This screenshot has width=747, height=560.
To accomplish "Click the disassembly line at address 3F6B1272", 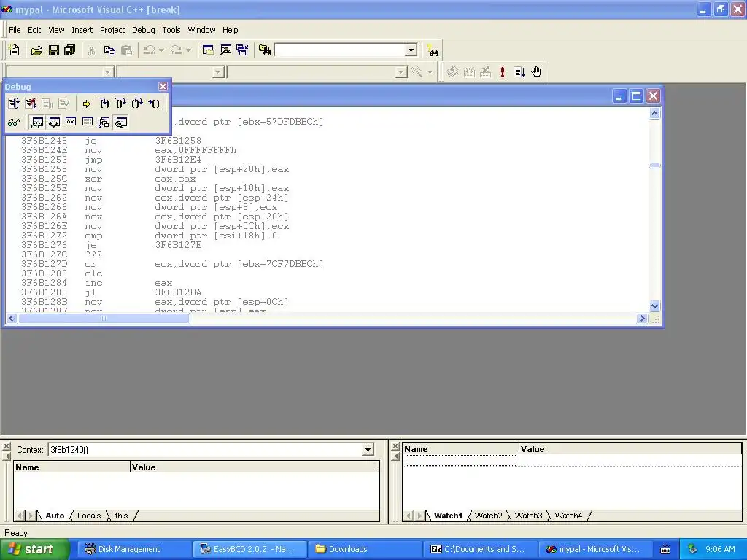I will (149, 236).
